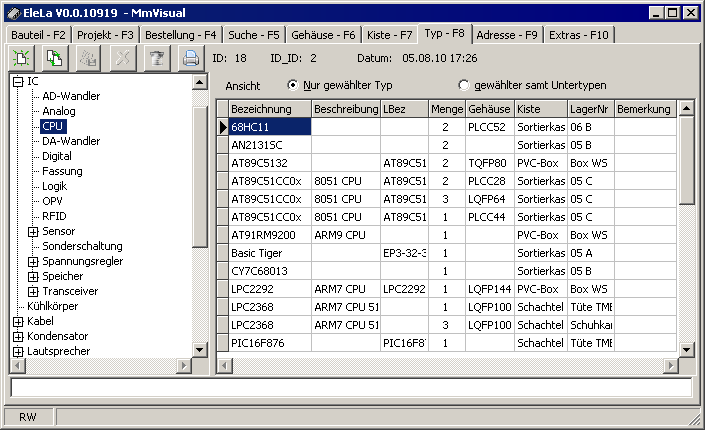The height and width of the screenshot is (430, 705).
Task: Click the Copy entry toolbar icon
Action: [x=55, y=58]
